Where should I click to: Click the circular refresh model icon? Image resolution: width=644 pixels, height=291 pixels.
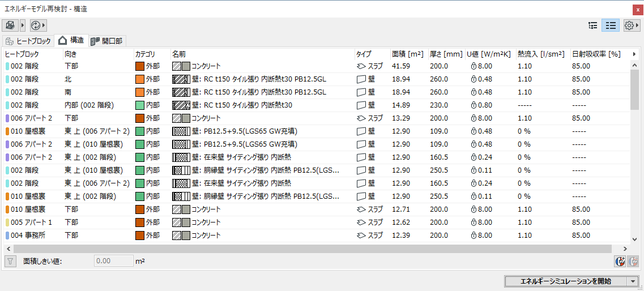coord(35,25)
